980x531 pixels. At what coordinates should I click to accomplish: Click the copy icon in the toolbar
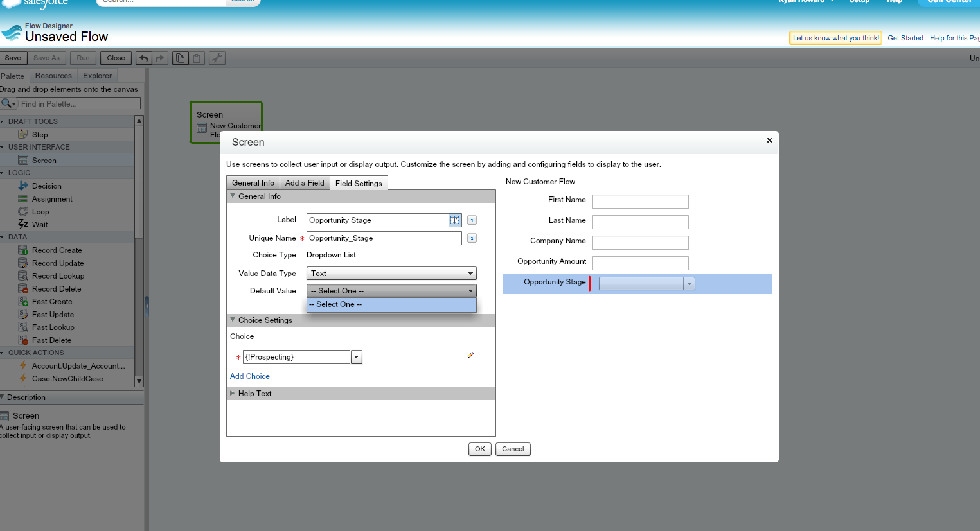(181, 58)
